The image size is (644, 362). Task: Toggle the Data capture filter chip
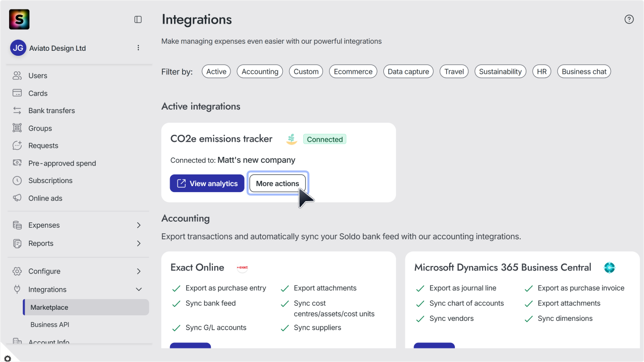point(409,71)
